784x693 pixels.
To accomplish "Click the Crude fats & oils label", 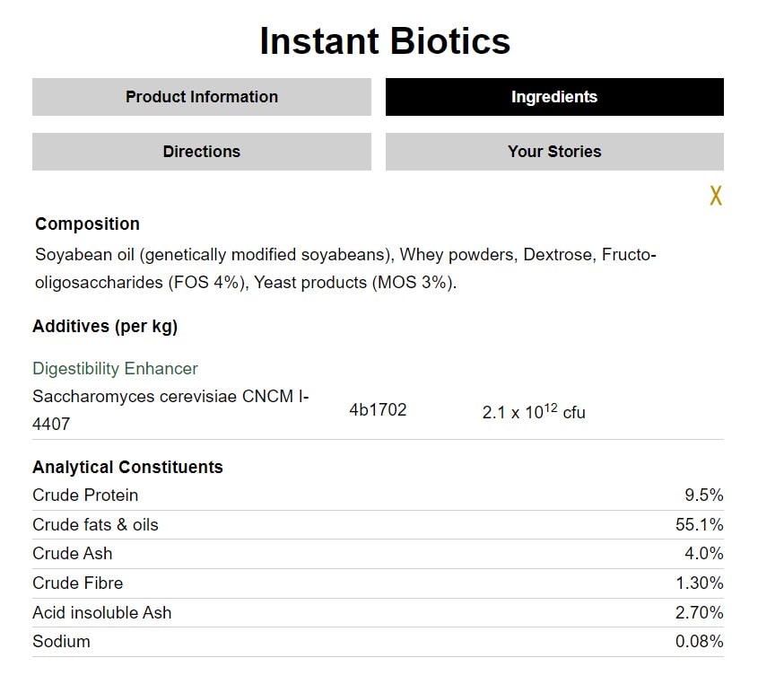I will (x=95, y=525).
